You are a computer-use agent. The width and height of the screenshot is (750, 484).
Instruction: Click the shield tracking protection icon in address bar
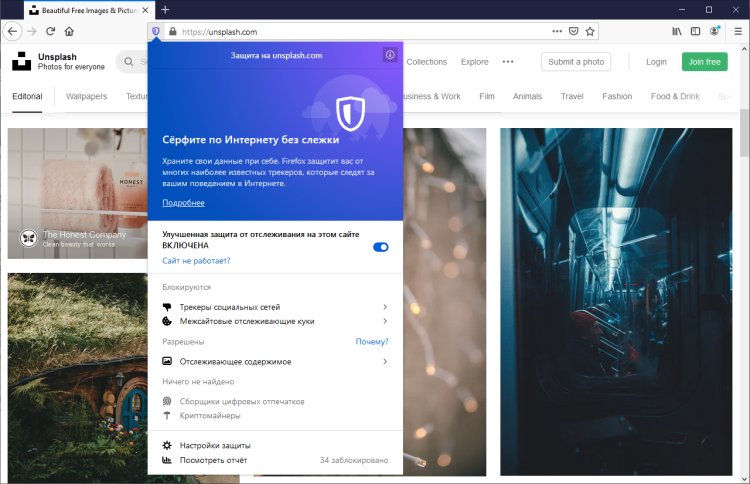coord(156,32)
